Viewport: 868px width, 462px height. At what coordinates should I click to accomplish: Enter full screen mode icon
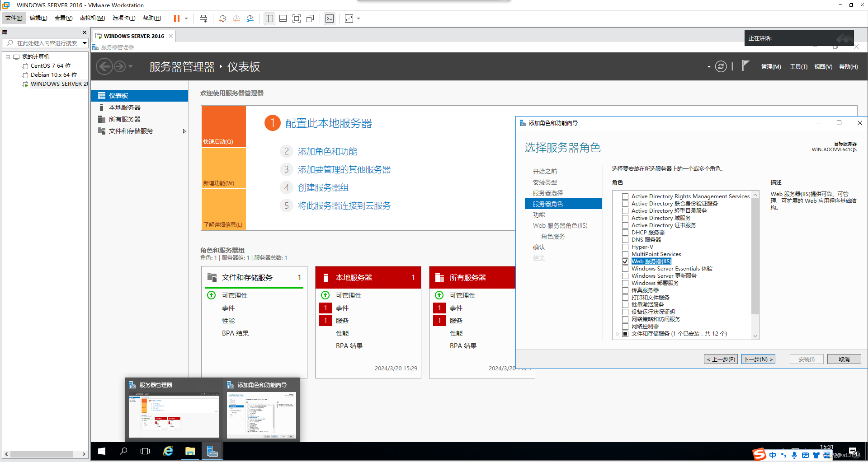pos(297,19)
